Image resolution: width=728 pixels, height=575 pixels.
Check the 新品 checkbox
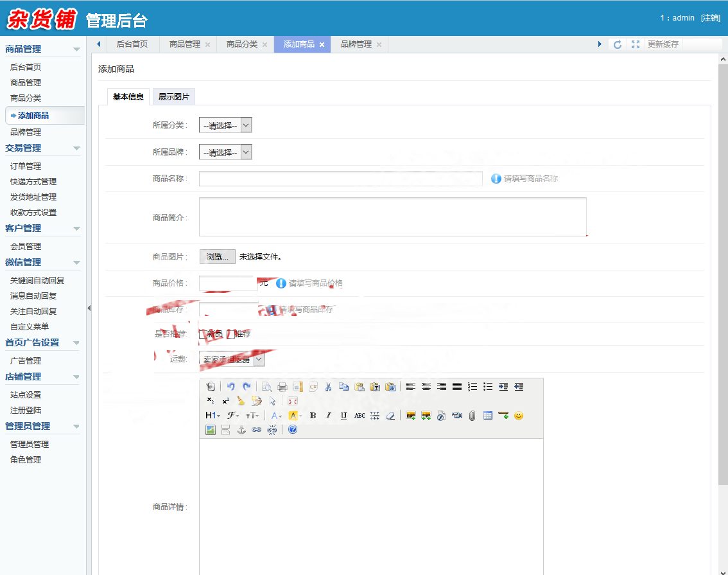(x=203, y=334)
